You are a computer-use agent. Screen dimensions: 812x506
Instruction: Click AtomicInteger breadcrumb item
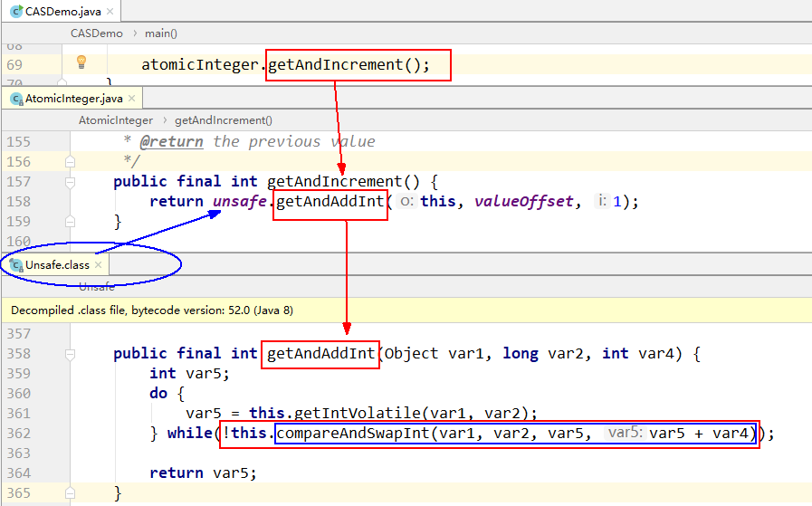point(116,120)
